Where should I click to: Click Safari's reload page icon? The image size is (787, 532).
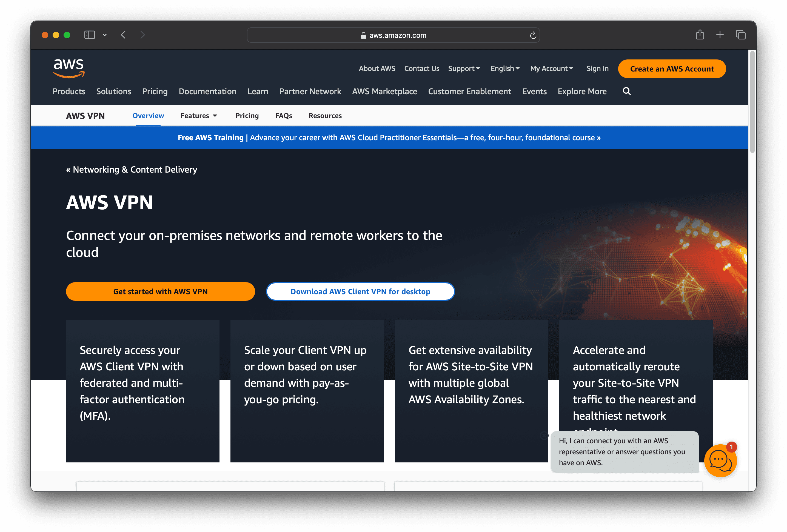[533, 35]
